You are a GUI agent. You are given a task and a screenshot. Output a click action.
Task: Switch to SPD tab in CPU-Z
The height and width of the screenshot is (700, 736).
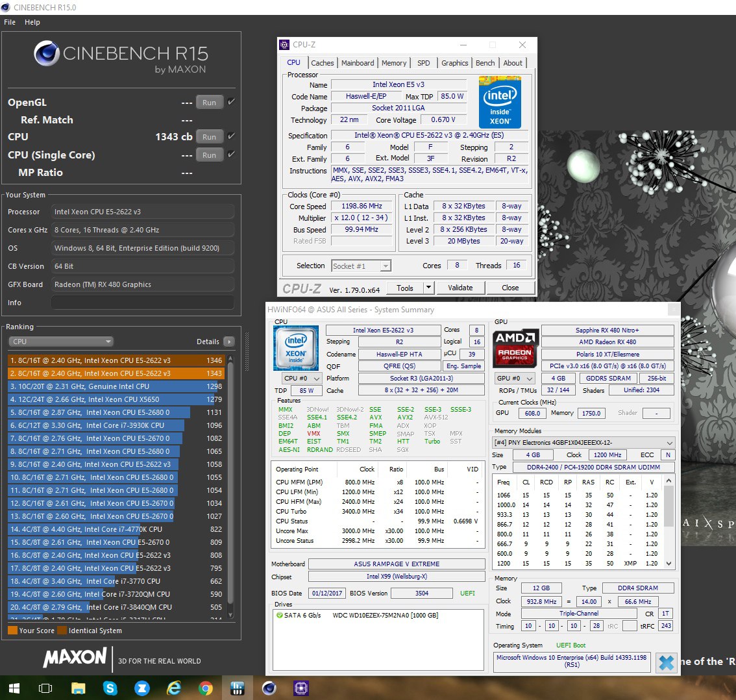pyautogui.click(x=423, y=63)
